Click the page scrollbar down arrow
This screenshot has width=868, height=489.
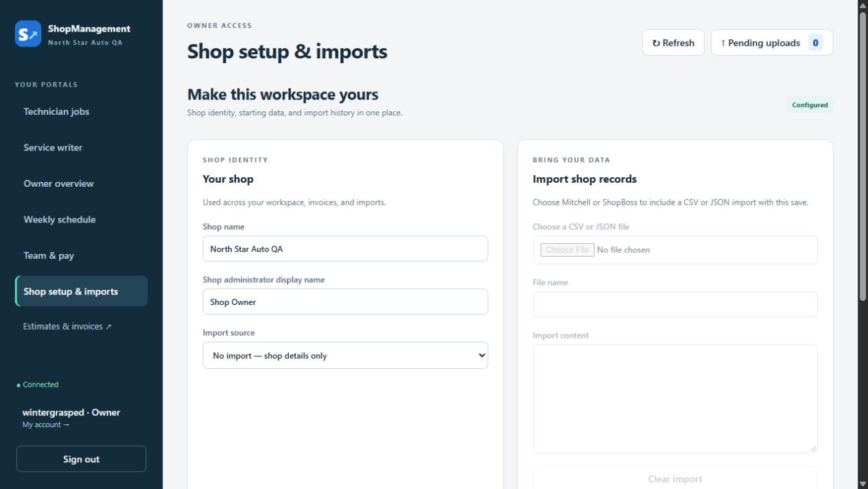click(x=863, y=484)
